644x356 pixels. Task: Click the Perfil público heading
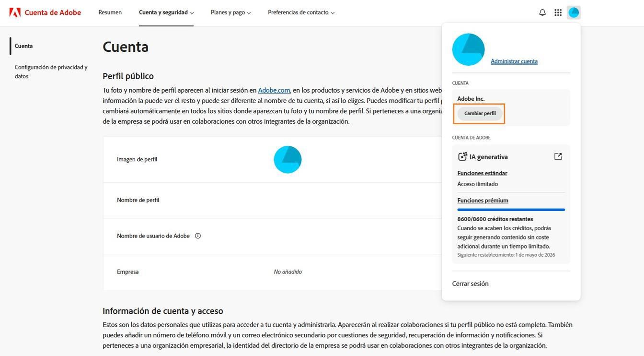pyautogui.click(x=128, y=76)
